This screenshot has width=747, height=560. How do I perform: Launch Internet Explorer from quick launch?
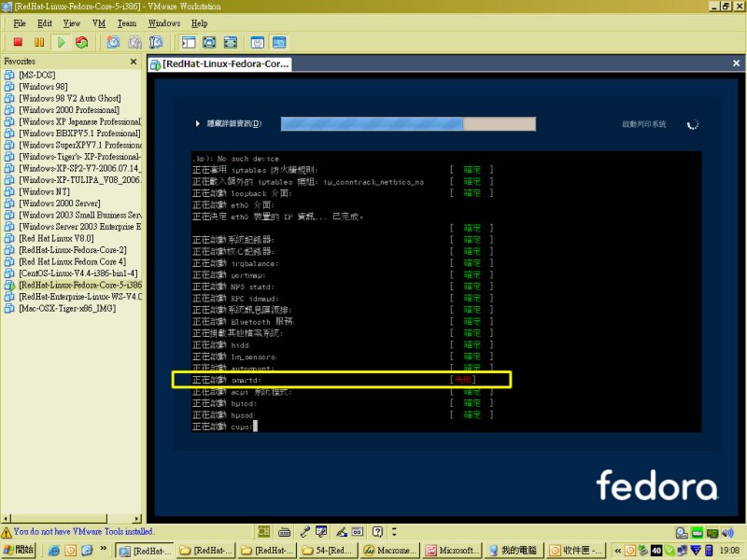point(54,551)
